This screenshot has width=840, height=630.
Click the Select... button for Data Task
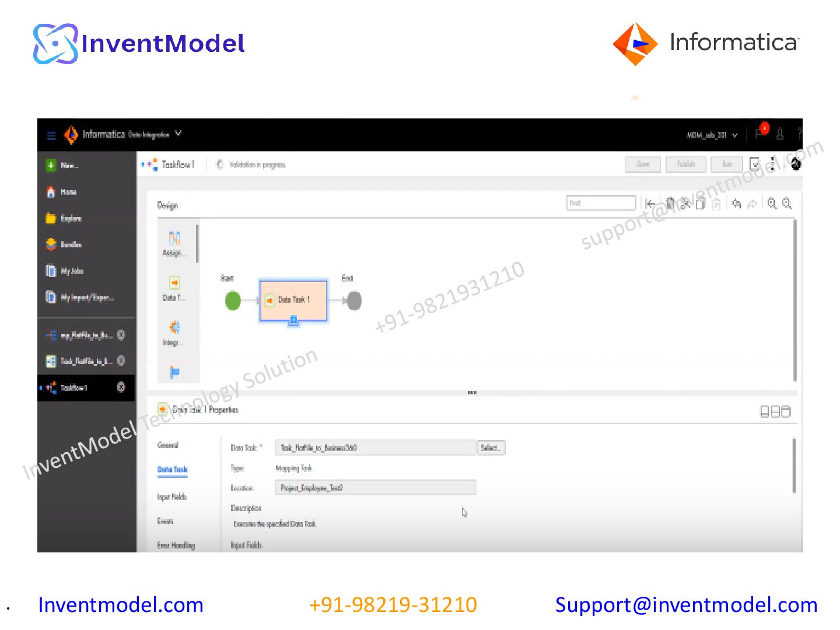(x=491, y=448)
